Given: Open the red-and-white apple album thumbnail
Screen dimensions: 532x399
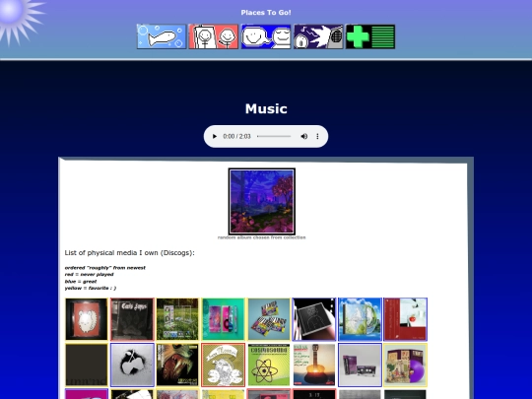Looking at the screenshot, I should coord(406,319).
